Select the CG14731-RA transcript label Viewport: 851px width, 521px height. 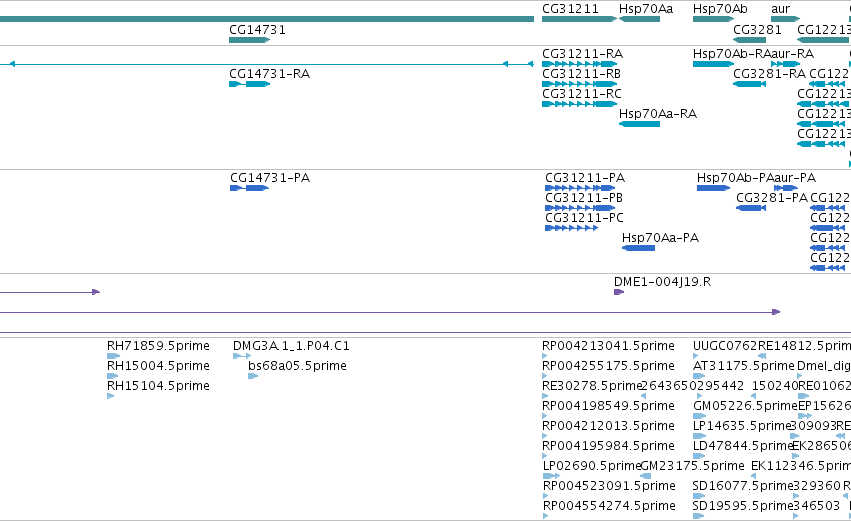[x=269, y=74]
